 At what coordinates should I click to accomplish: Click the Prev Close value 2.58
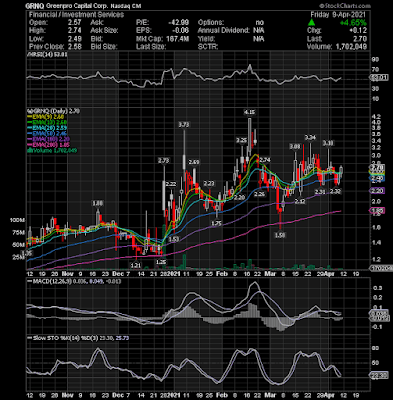click(74, 47)
